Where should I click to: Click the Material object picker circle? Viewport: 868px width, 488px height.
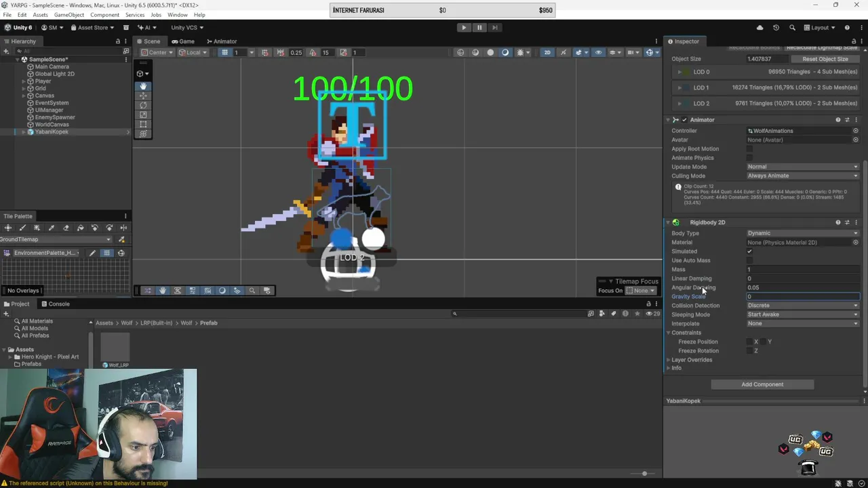(856, 242)
